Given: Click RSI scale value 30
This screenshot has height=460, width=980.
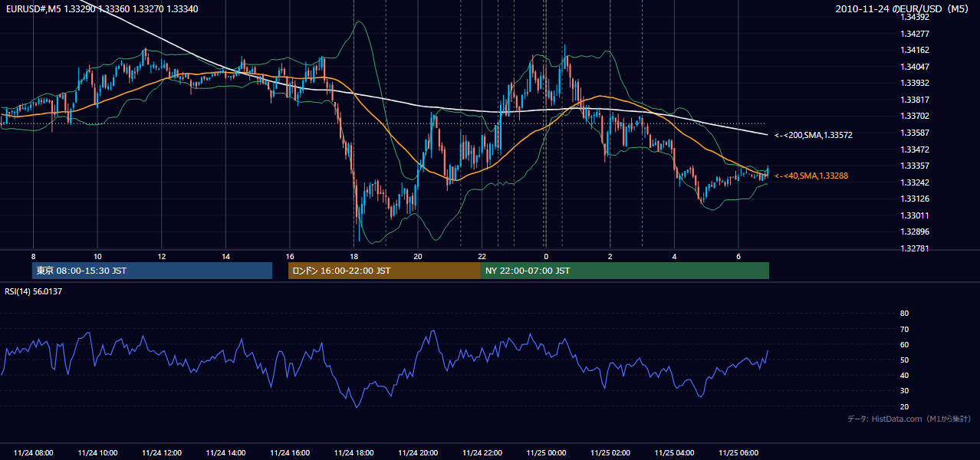Looking at the screenshot, I should pyautogui.click(x=904, y=391).
